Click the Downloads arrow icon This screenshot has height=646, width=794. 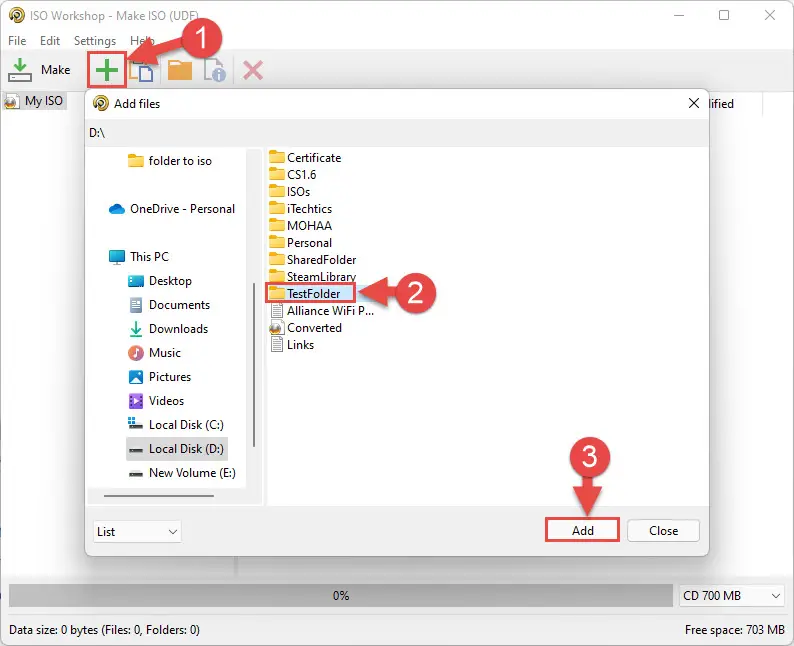[x=136, y=329]
